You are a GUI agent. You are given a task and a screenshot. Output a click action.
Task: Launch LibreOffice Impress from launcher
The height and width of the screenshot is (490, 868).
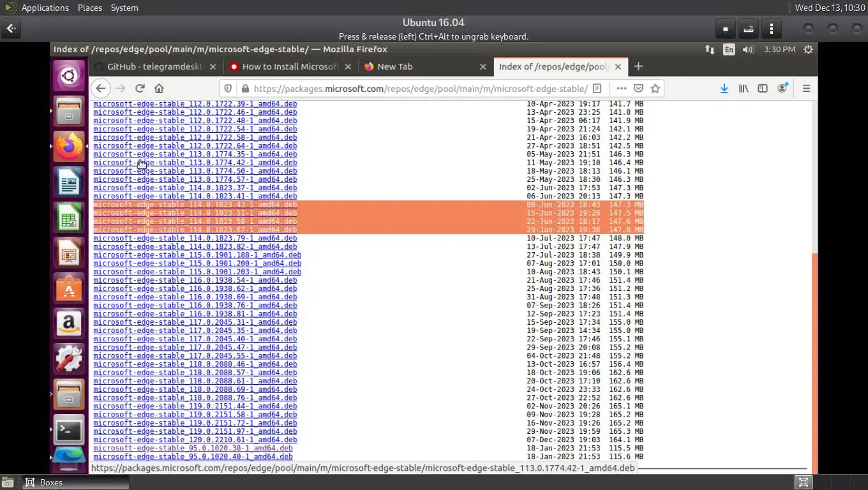pos(69,253)
